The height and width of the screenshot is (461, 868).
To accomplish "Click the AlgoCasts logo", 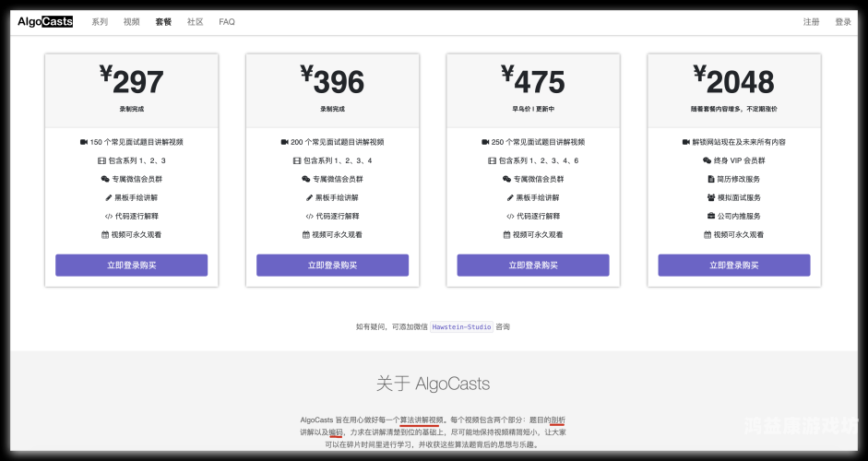I will [45, 21].
